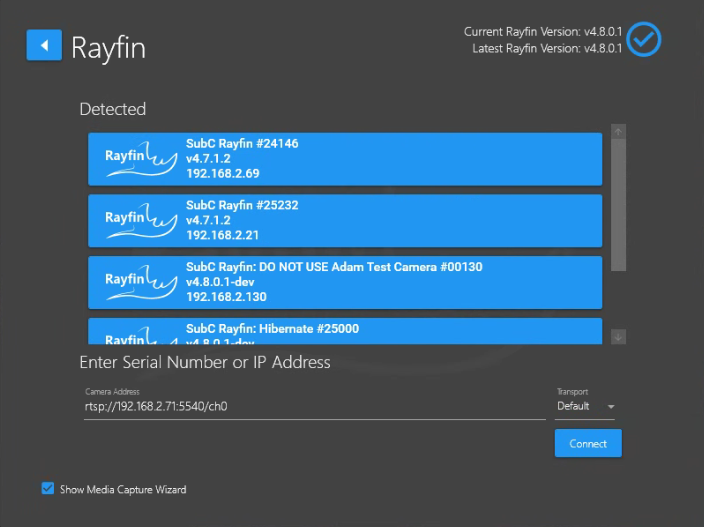Click the Detected heading
This screenshot has height=527, width=704.
coord(113,109)
